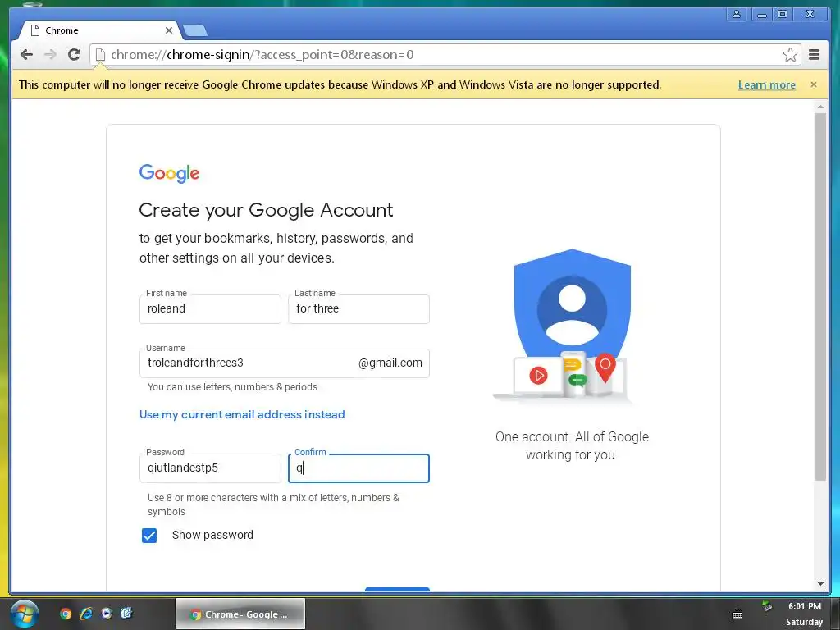Open a new tab
This screenshot has height=630, width=840.
195,31
